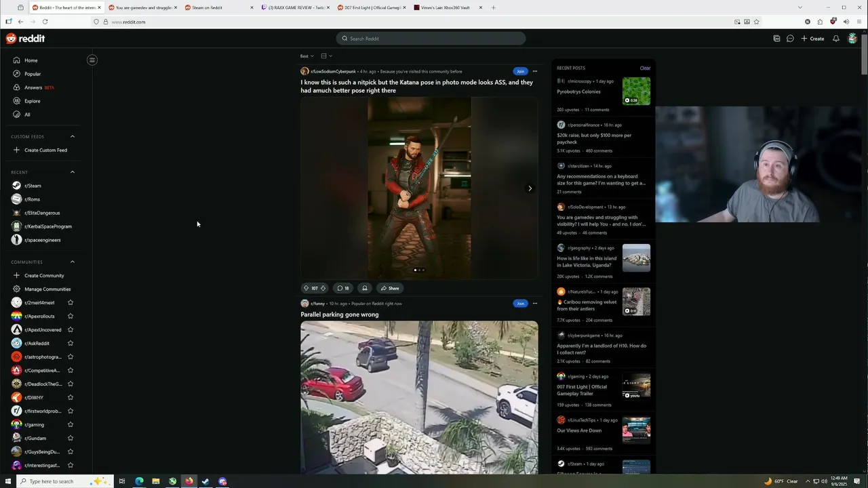Screen dimensions: 868x488
Task: Give an award to the Katana post
Action: click(x=365, y=288)
